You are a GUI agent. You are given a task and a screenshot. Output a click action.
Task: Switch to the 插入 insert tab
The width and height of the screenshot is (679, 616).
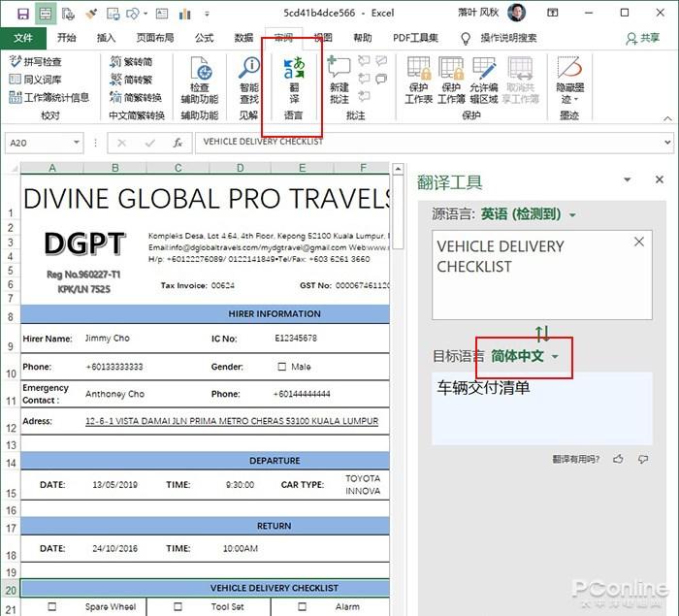coord(106,38)
